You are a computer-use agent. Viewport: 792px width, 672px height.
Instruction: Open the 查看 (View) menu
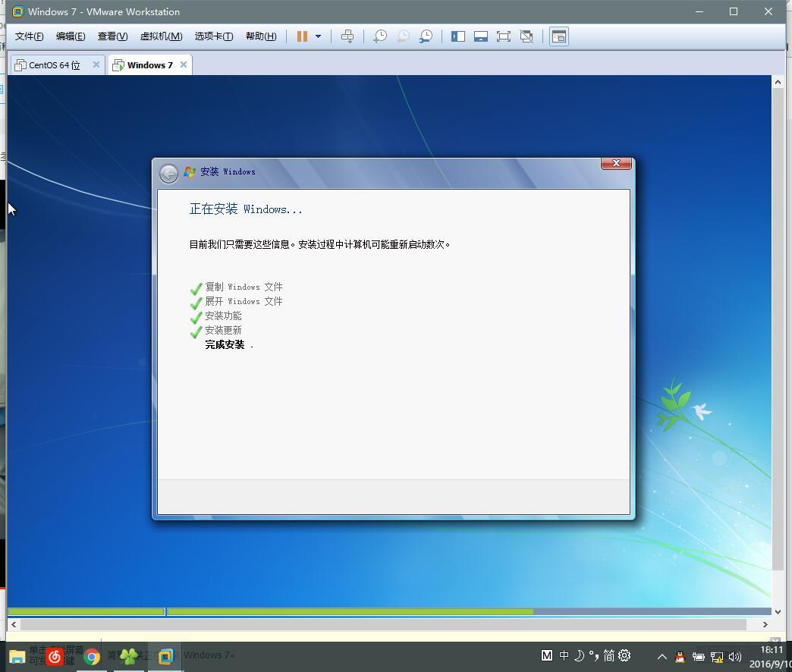click(x=112, y=36)
